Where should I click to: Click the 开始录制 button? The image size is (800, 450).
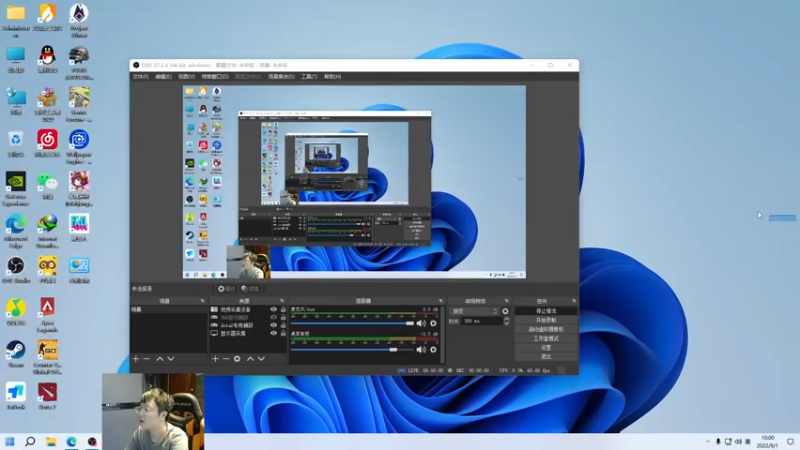(546, 320)
